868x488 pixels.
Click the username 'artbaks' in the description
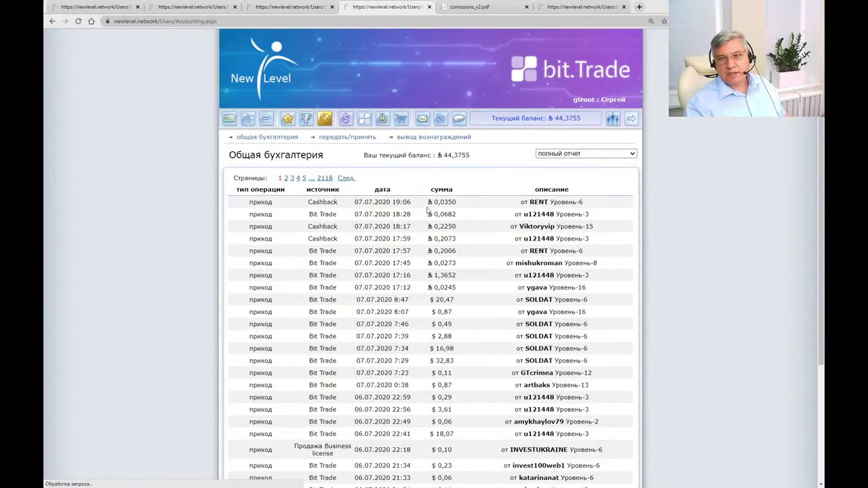pyautogui.click(x=537, y=385)
